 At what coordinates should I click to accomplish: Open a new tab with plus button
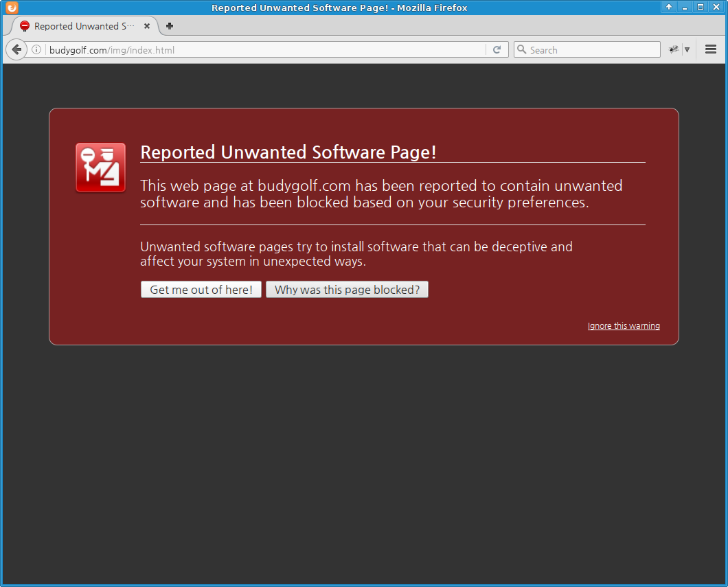[x=170, y=26]
